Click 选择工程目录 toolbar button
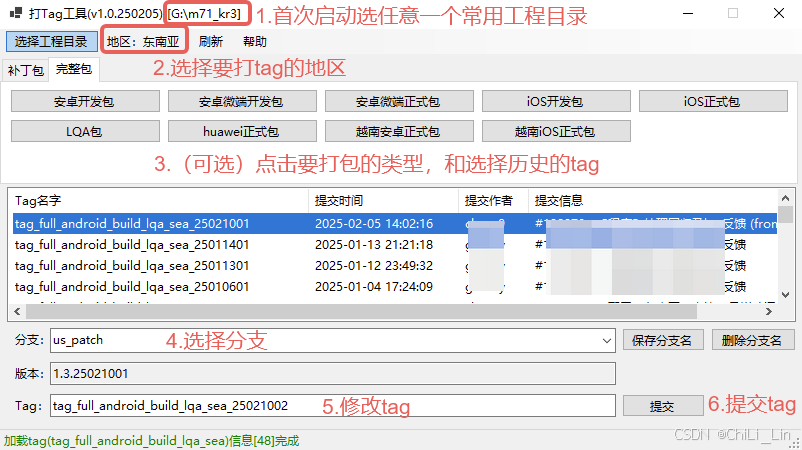 point(52,41)
